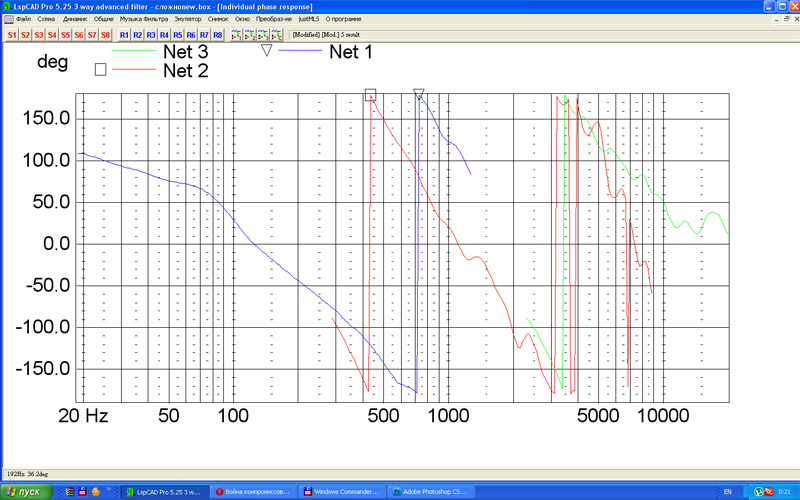Click the R2 recall button

click(137, 35)
